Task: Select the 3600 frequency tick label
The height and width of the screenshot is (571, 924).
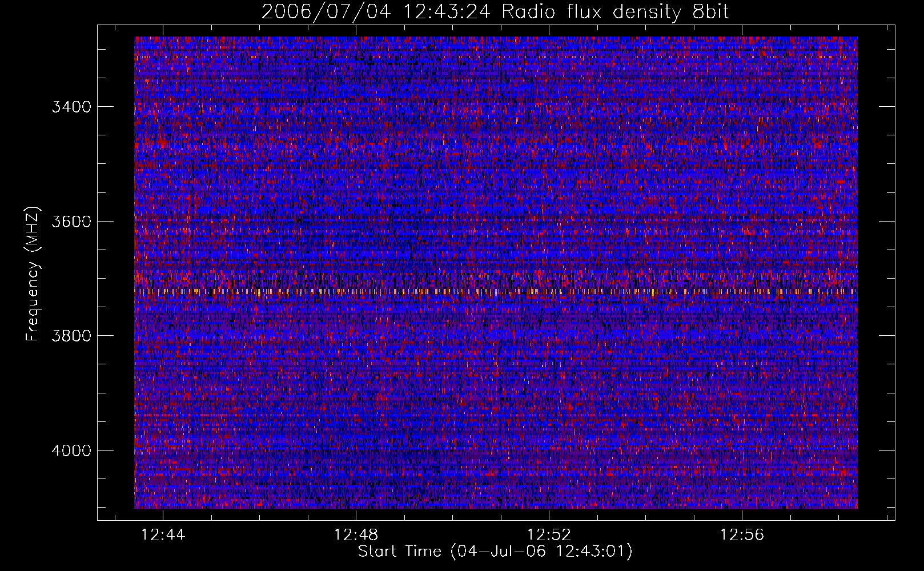Action: click(x=71, y=221)
